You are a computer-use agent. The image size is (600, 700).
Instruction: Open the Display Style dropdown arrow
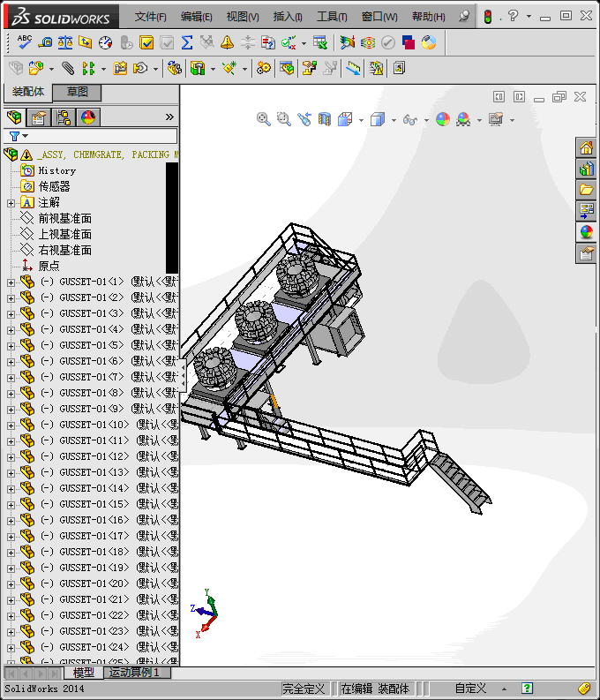[x=394, y=120]
